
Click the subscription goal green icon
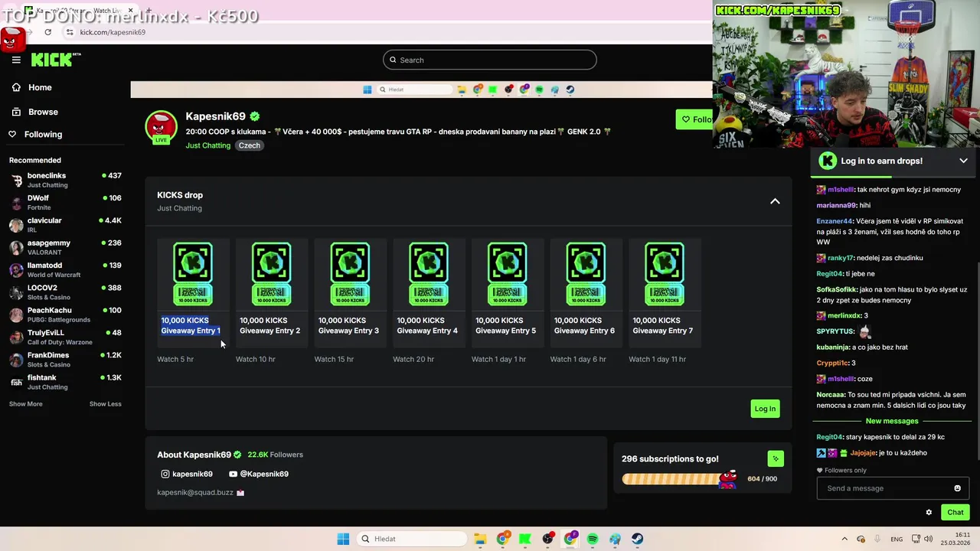pos(776,458)
